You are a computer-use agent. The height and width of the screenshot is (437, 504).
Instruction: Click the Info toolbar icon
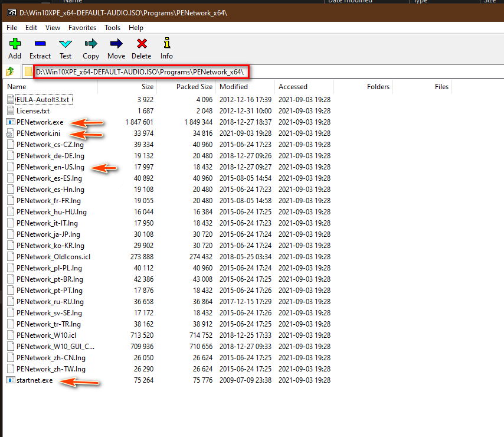(167, 43)
